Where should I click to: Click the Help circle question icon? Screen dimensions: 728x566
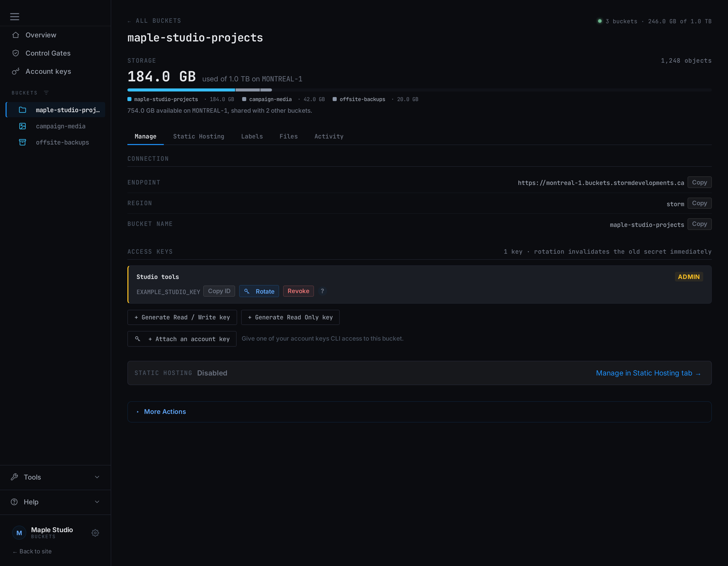coord(14,502)
